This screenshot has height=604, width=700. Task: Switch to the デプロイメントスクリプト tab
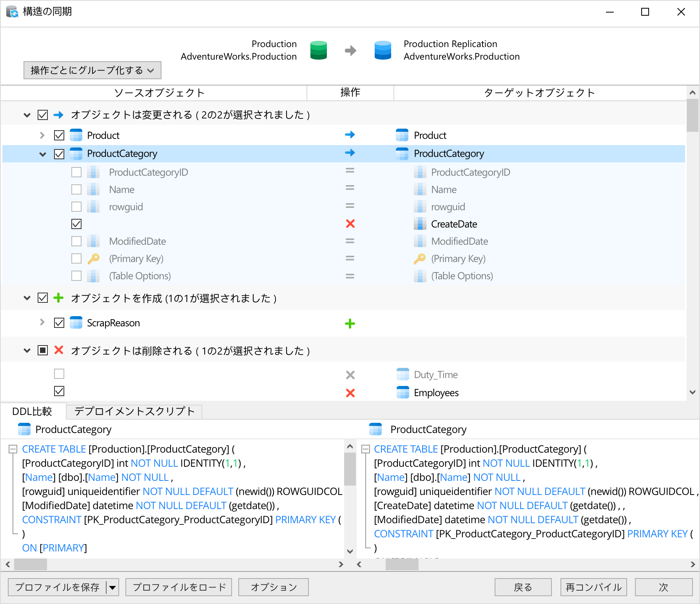point(134,411)
